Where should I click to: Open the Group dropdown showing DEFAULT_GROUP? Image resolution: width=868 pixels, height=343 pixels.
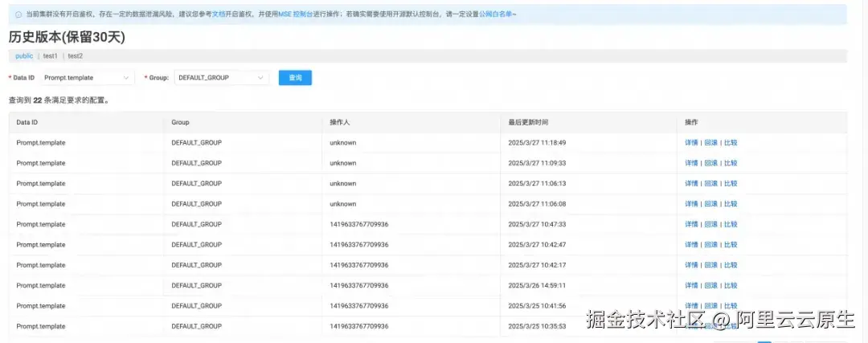[x=222, y=78]
